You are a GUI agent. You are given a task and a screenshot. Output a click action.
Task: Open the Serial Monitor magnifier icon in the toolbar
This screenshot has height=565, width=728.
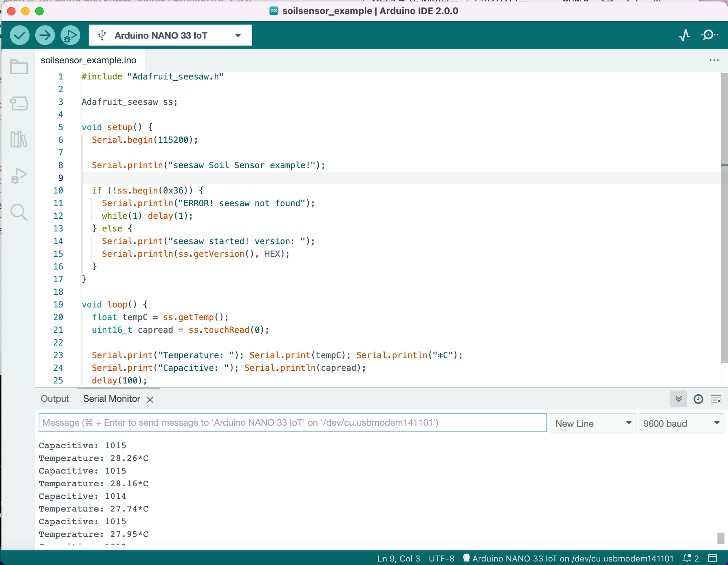(x=709, y=35)
